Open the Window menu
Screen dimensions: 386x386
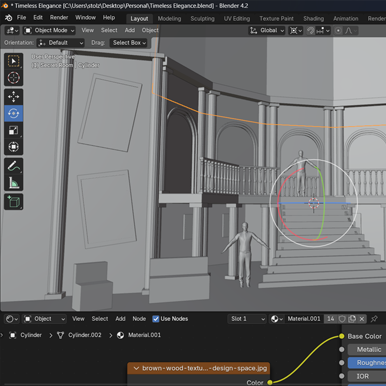(85, 18)
